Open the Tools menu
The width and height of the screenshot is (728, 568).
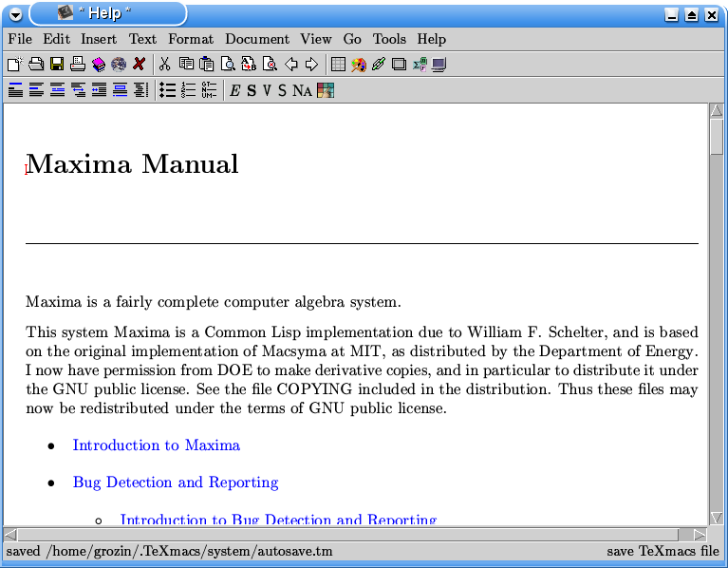pos(389,39)
